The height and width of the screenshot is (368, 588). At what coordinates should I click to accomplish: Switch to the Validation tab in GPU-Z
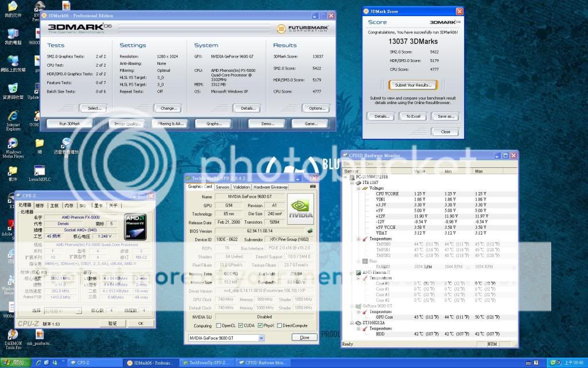(241, 187)
